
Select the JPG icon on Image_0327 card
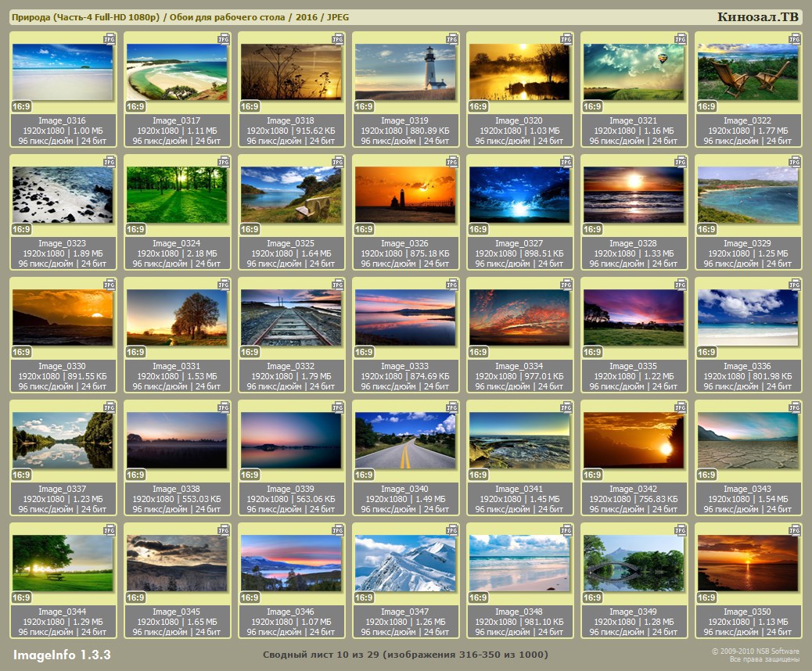click(x=566, y=162)
